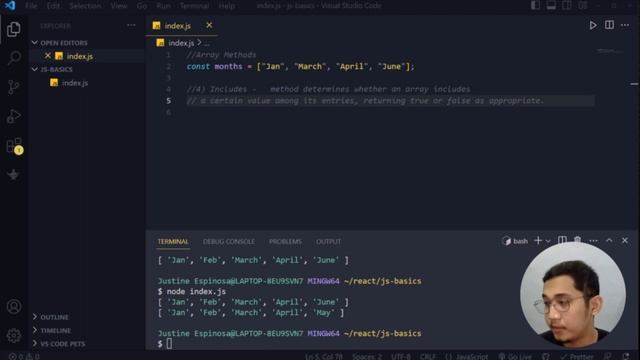The height and width of the screenshot is (360, 640).
Task: Click the editor minimap
Action: pyautogui.click(x=610, y=51)
